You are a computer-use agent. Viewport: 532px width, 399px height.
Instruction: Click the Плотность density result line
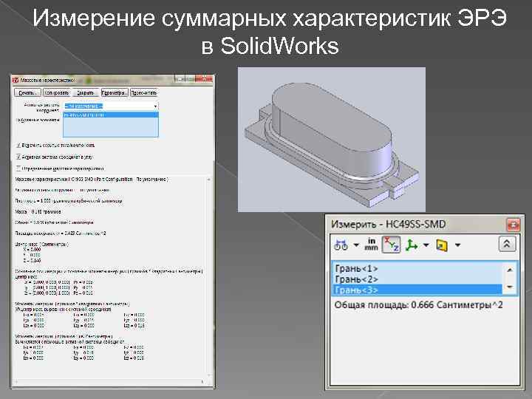pos(69,201)
